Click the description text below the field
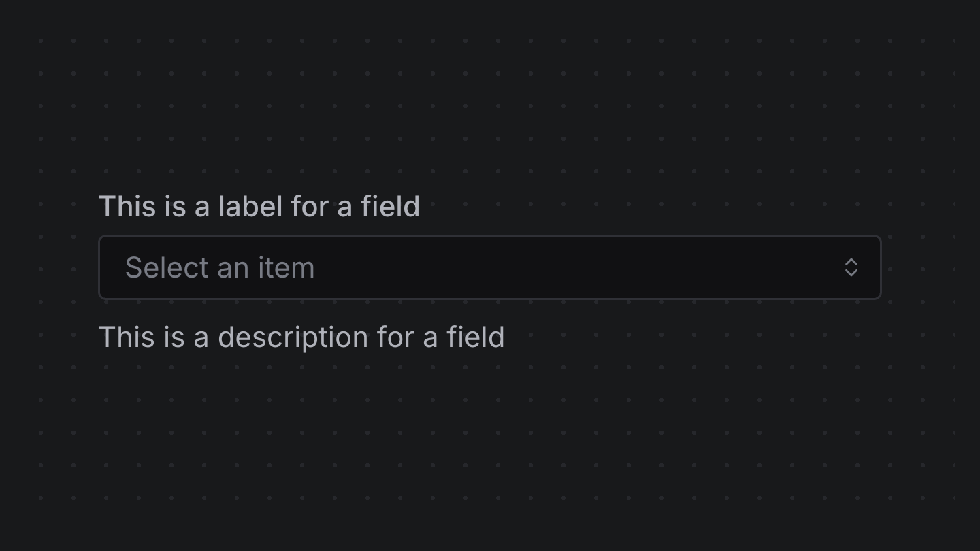 (303, 337)
